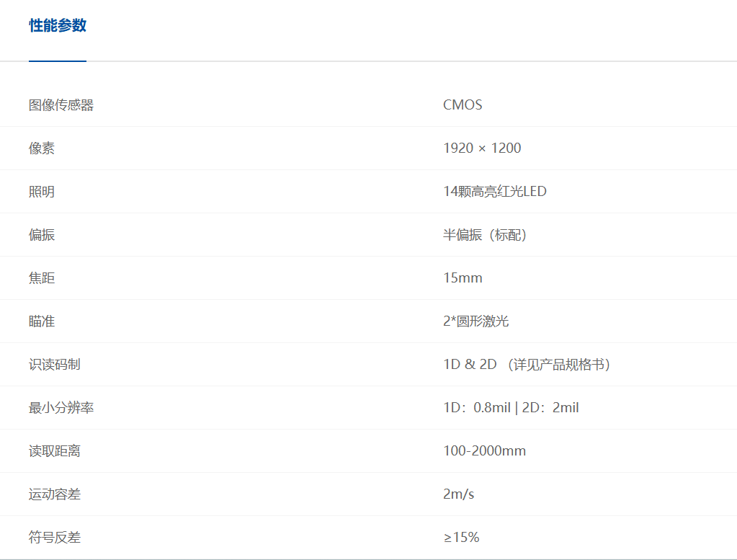Click the 1D：0.8mil | 2D：2mil value
The image size is (737, 560).
point(511,408)
